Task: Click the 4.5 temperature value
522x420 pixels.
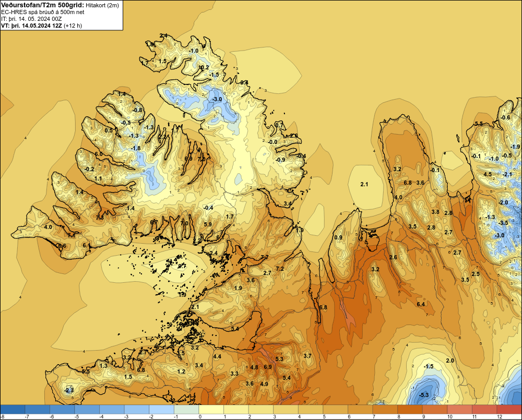Action: pyautogui.click(x=488, y=174)
